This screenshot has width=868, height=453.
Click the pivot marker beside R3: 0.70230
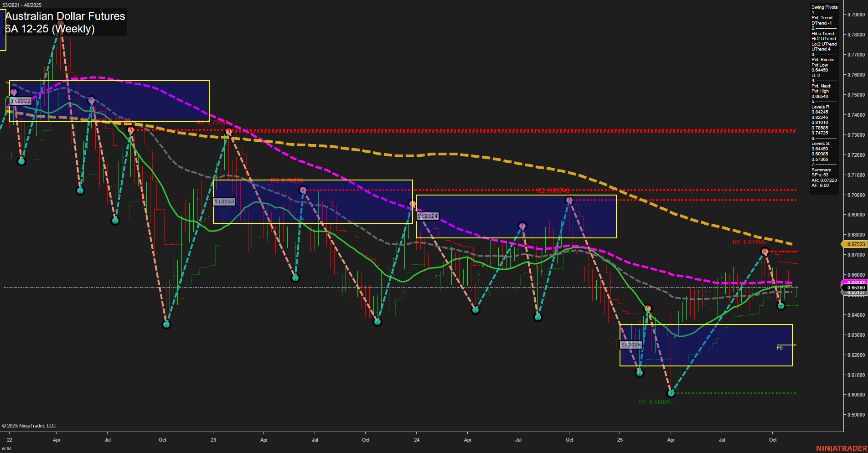pyautogui.click(x=303, y=189)
